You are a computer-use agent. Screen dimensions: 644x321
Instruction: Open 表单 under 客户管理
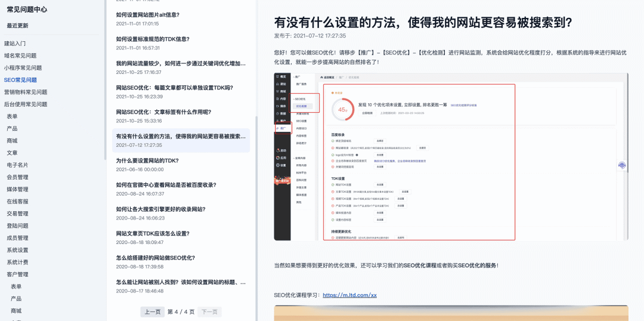click(x=17, y=286)
